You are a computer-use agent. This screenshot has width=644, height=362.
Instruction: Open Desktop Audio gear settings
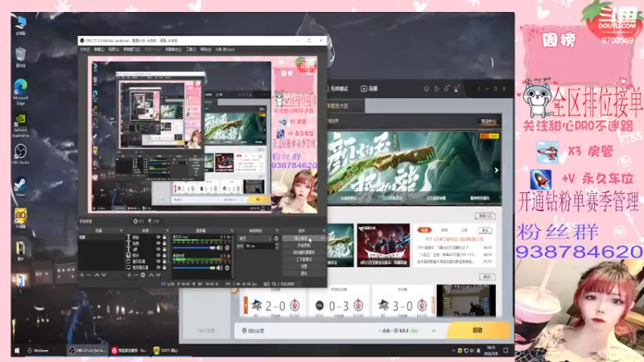point(227,268)
